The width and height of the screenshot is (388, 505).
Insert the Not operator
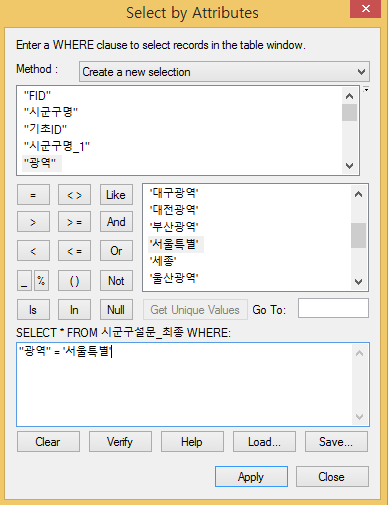click(x=116, y=281)
